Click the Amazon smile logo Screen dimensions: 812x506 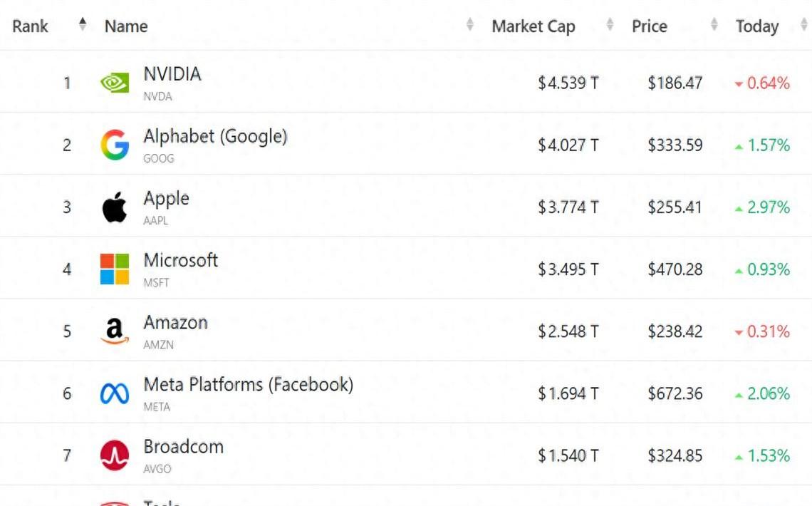point(115,331)
